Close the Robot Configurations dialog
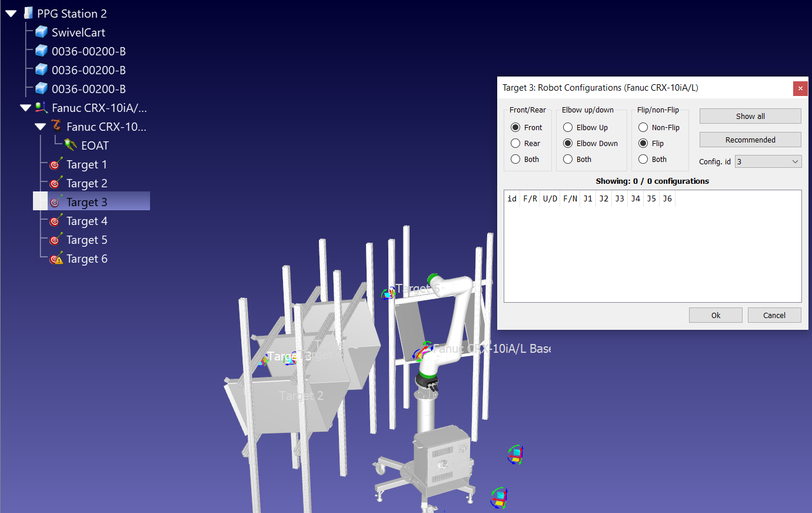812x513 pixels. click(x=800, y=88)
